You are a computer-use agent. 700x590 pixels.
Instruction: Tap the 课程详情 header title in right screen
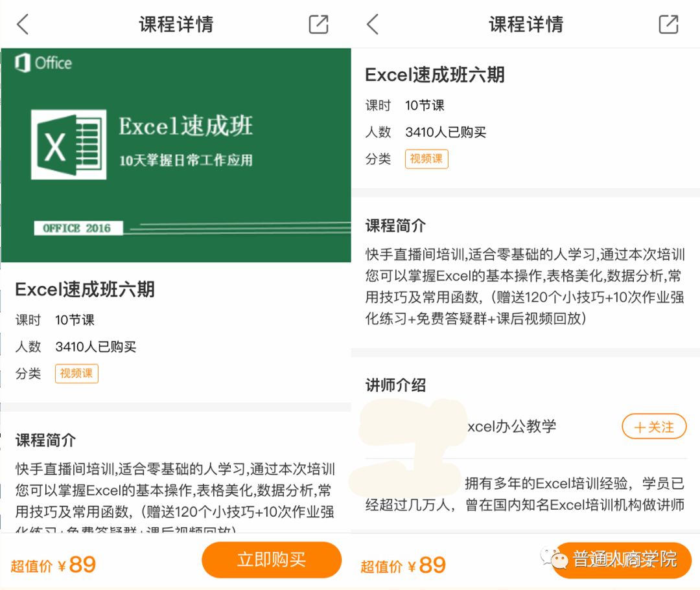526,24
